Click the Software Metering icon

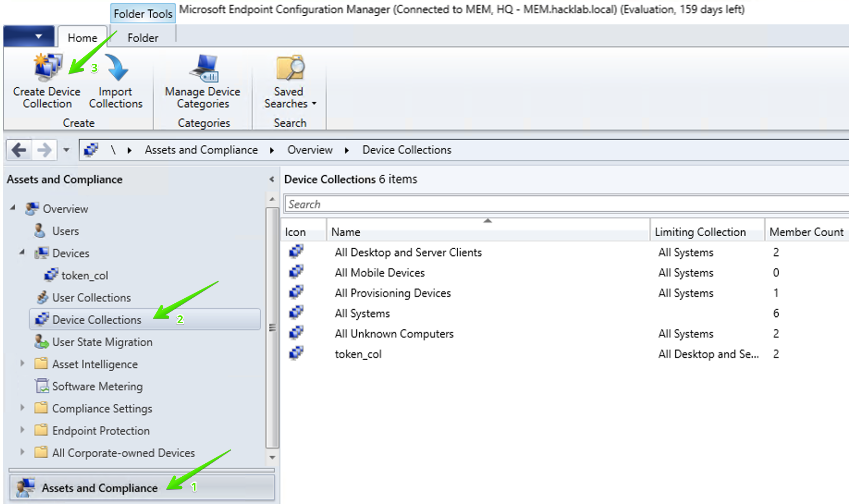coord(42,386)
